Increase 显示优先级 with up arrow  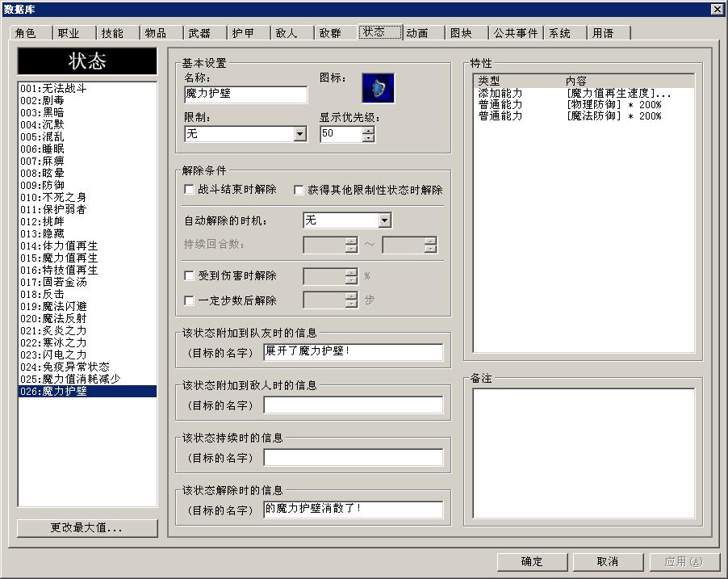tap(368, 131)
